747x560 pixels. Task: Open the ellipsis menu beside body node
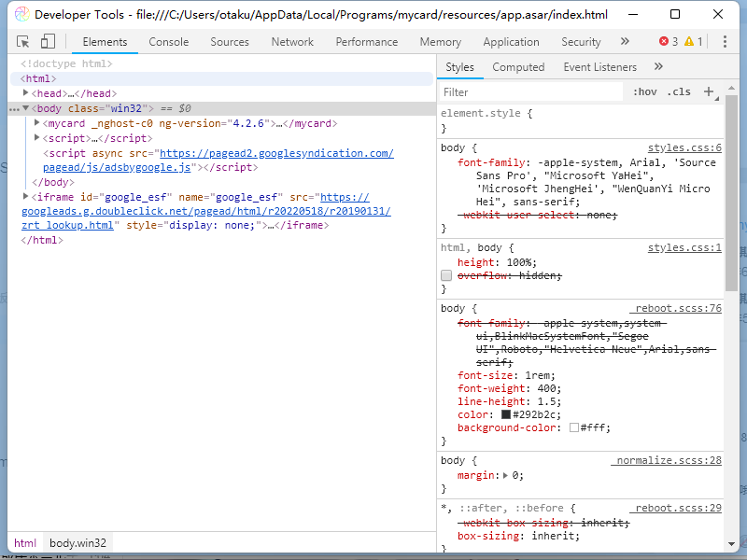pyautogui.click(x=14, y=109)
